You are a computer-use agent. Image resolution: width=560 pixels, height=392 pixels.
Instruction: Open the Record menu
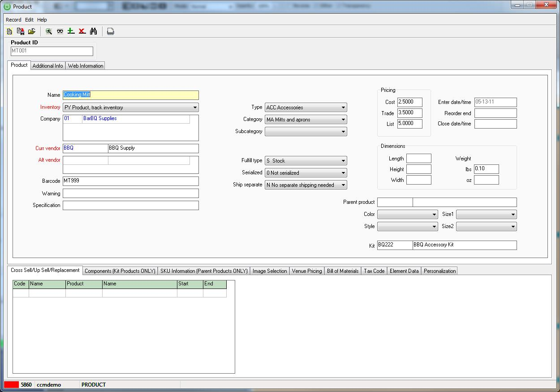[x=13, y=20]
